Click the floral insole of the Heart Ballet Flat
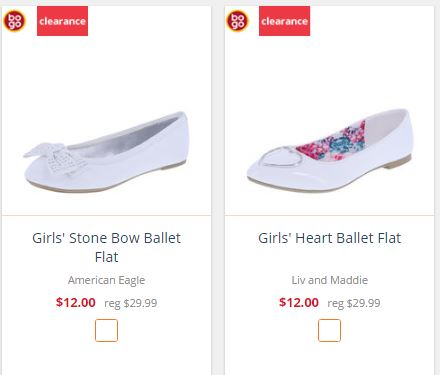 coord(331,141)
